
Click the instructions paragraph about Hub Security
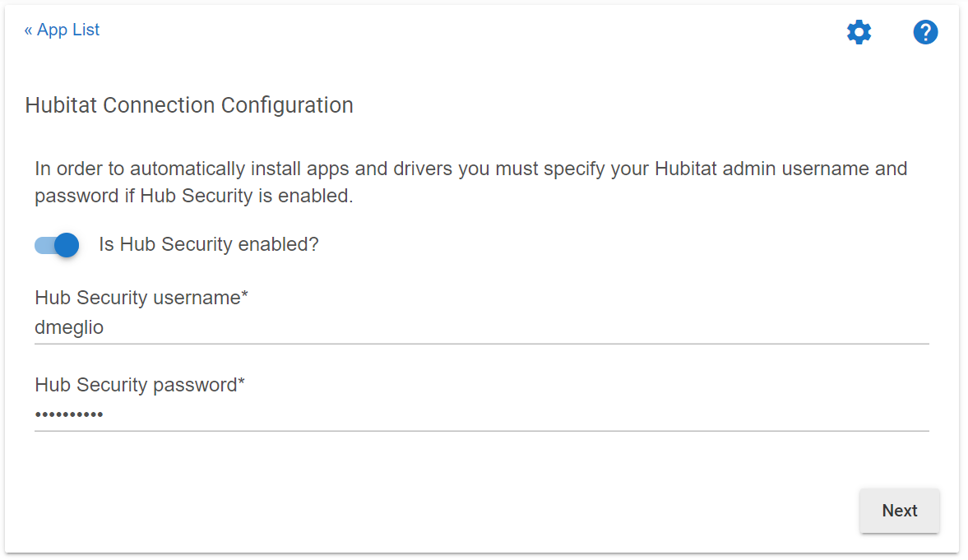click(471, 182)
